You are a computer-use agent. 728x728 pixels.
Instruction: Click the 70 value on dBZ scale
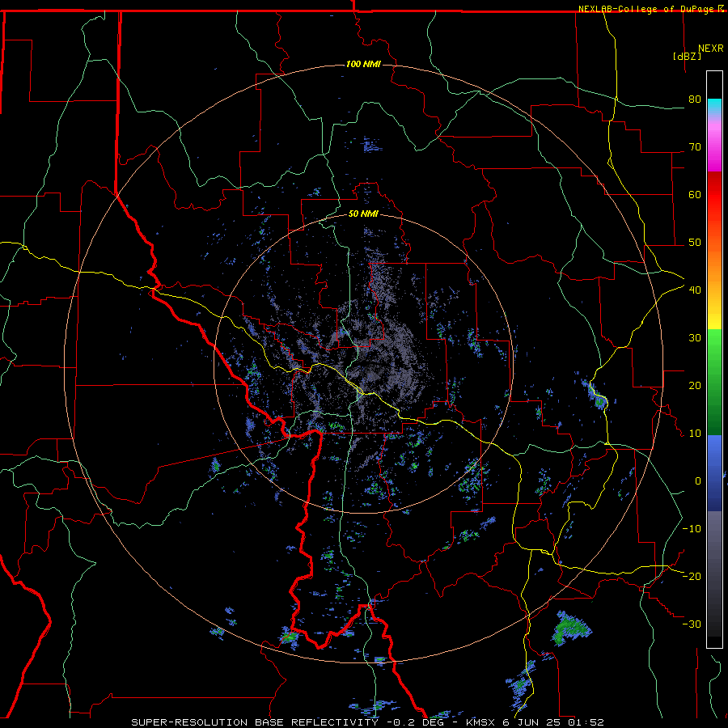695,147
